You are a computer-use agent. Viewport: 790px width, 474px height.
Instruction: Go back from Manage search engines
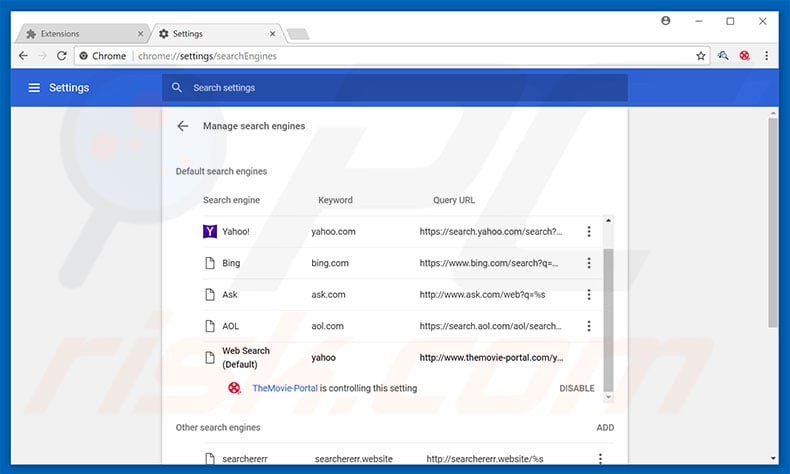point(182,126)
